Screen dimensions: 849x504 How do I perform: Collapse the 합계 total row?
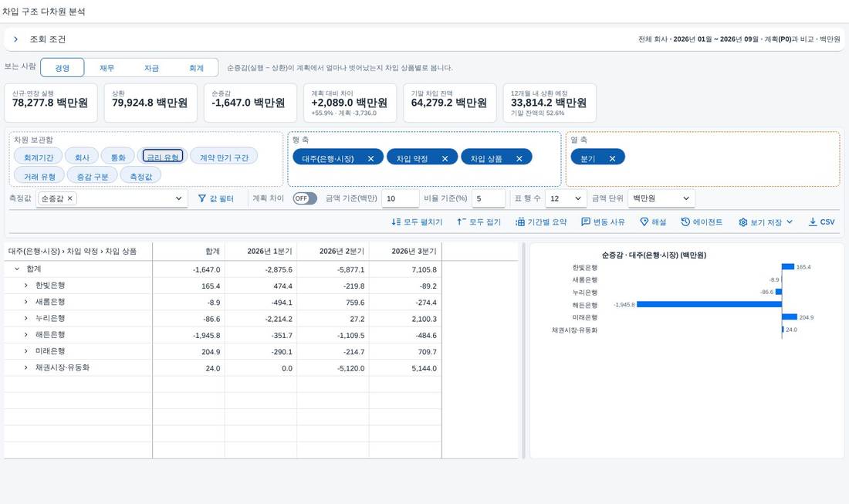(17, 269)
